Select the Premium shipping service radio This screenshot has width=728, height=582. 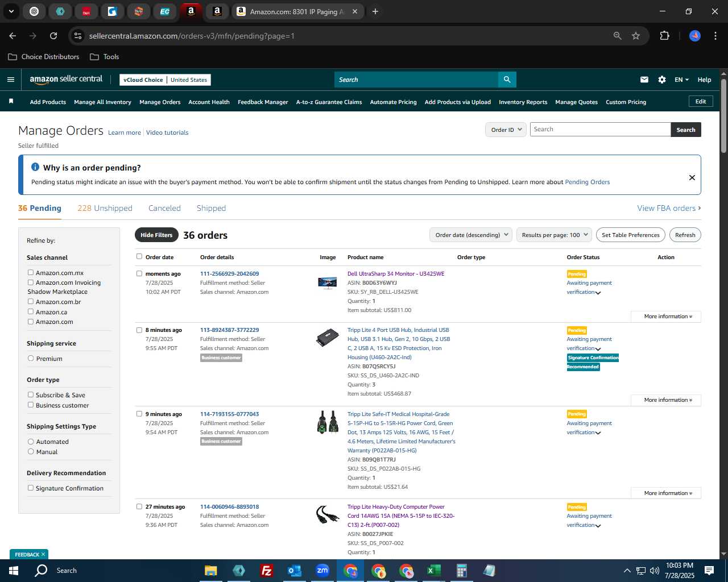(31, 358)
